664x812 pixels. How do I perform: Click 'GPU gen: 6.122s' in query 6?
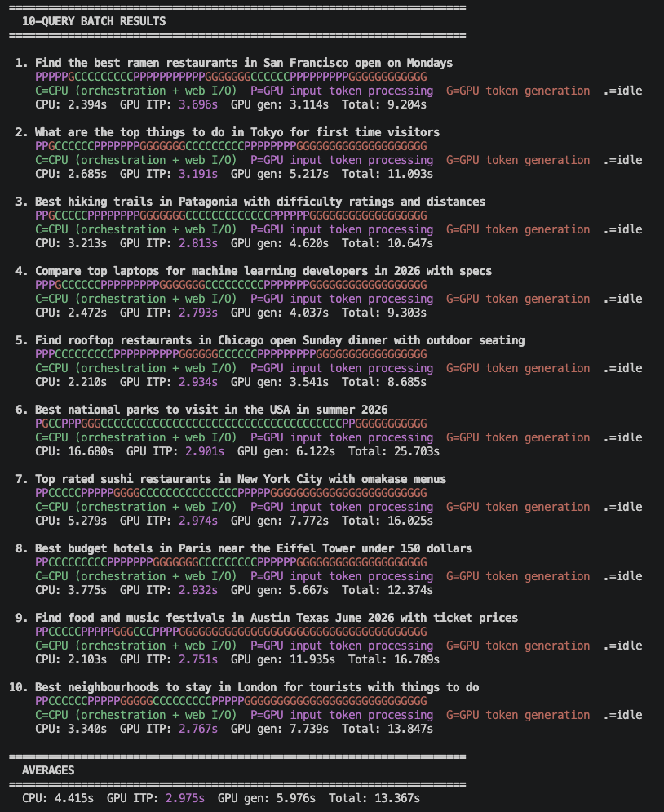click(286, 451)
